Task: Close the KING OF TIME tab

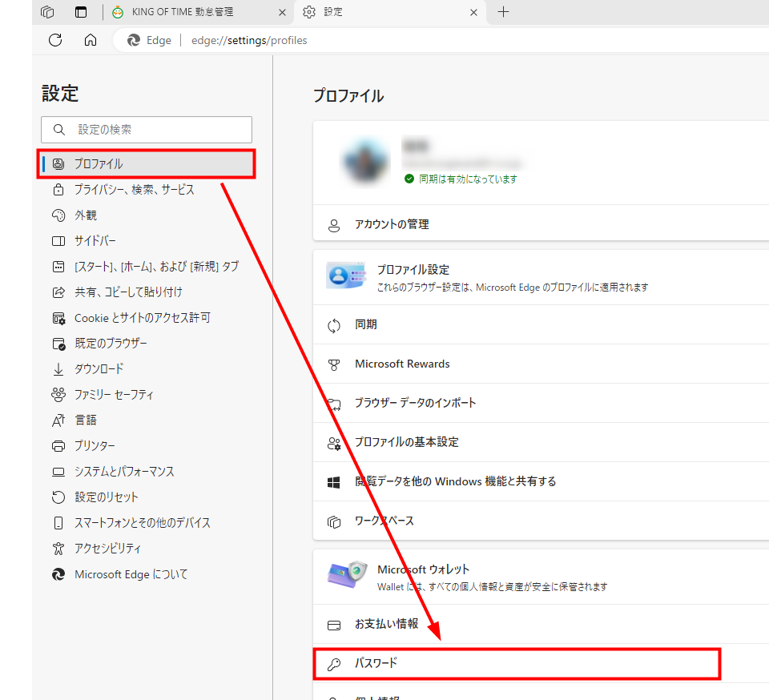Action: pyautogui.click(x=282, y=12)
